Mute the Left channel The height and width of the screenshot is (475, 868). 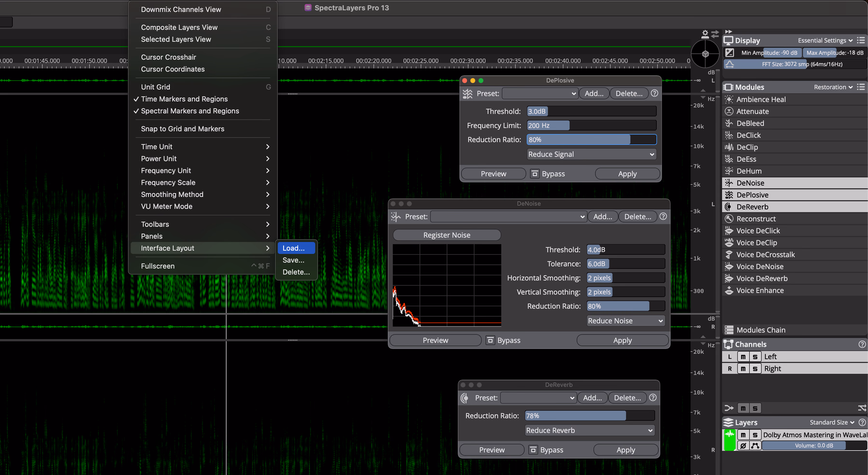(743, 357)
